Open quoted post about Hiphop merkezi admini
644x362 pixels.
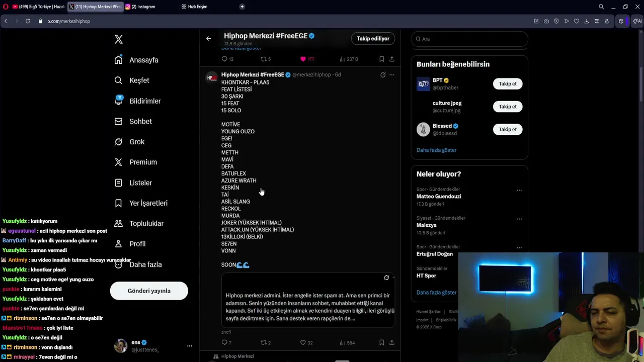coord(308,301)
